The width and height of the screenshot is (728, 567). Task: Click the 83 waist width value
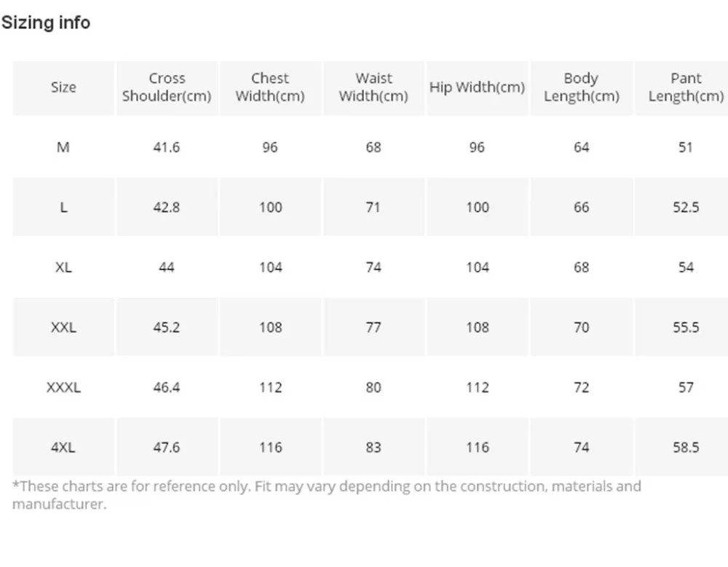coord(373,447)
